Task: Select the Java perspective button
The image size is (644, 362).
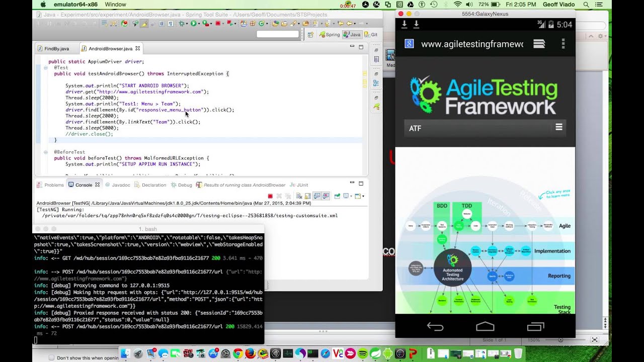Action: point(353,35)
